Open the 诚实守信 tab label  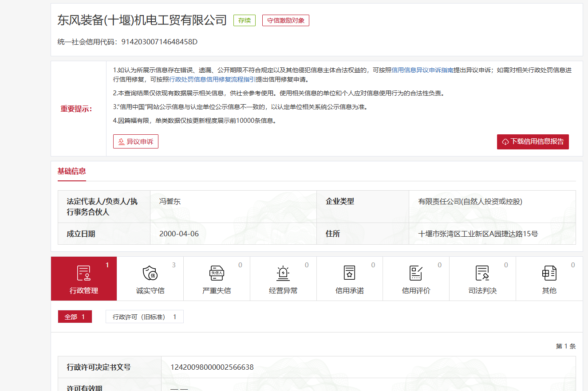pos(150,291)
